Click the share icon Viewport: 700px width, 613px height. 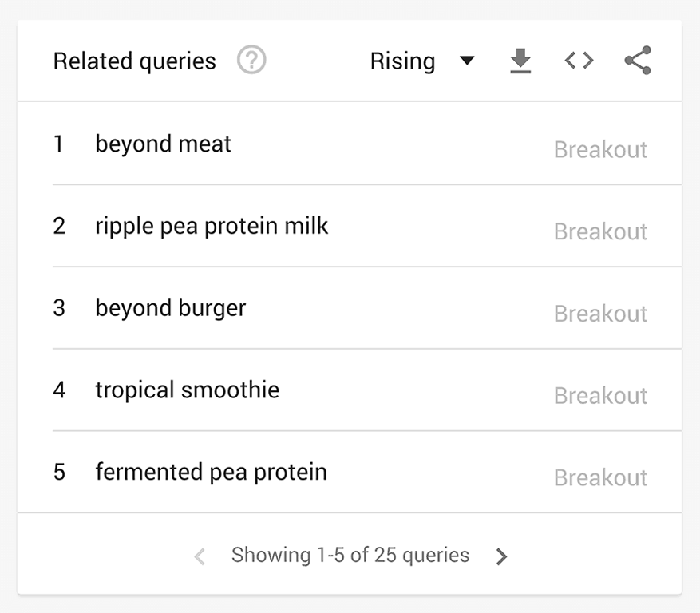click(637, 61)
